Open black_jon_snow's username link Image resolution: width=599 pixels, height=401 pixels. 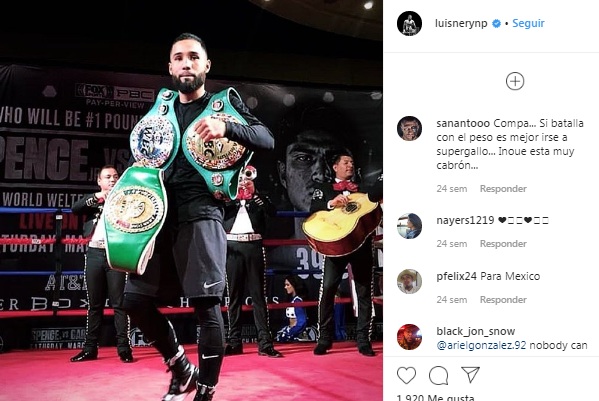click(x=476, y=331)
